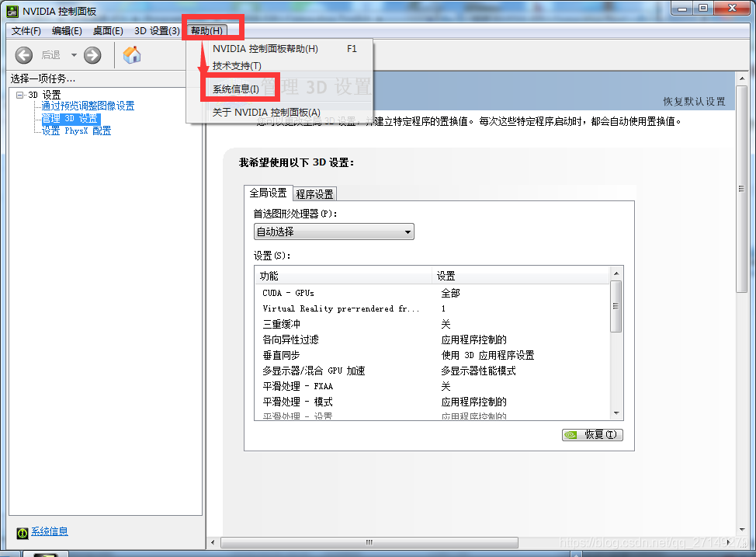756x557 pixels.
Task: Select 管理 3D 设置 in the tree
Action: [71, 118]
